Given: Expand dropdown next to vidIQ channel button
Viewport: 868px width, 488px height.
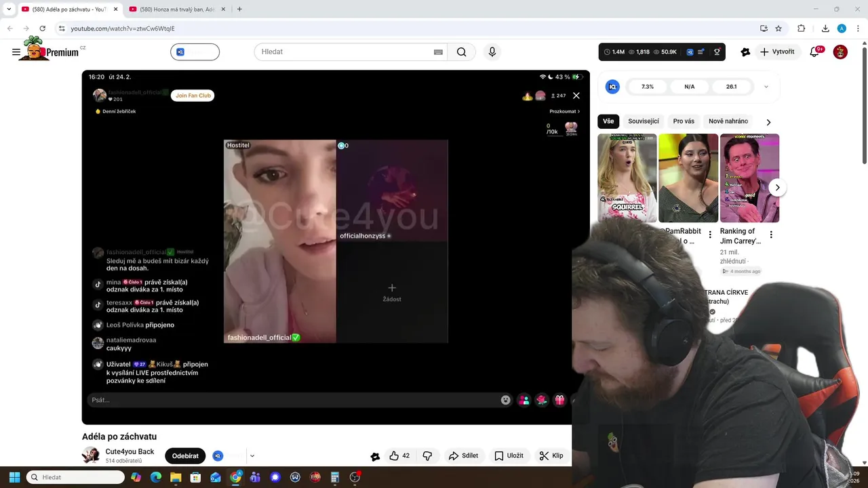Looking at the screenshot, I should pyautogui.click(x=252, y=456).
